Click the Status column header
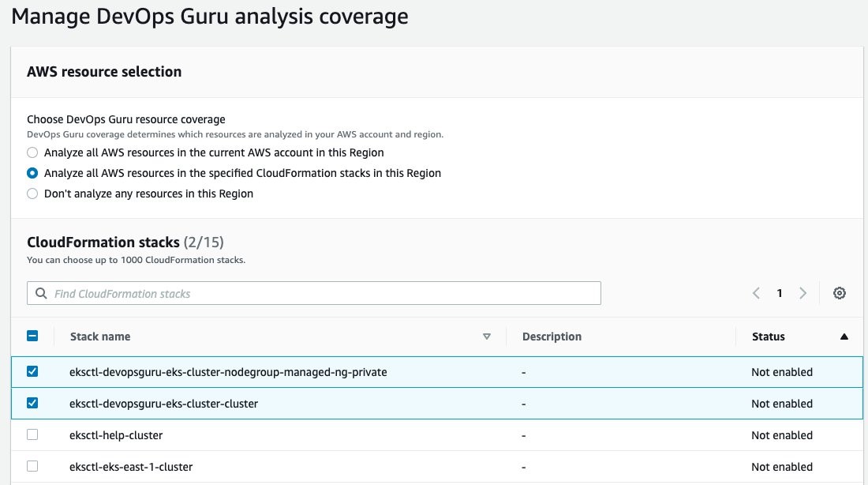This screenshot has height=485, width=868. coord(769,336)
